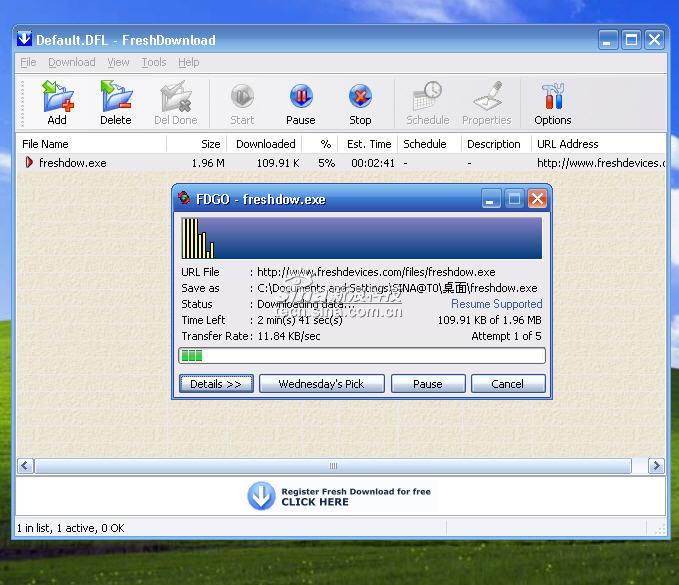Click Pause button in FDGO dialog
679x585 pixels.
(428, 384)
